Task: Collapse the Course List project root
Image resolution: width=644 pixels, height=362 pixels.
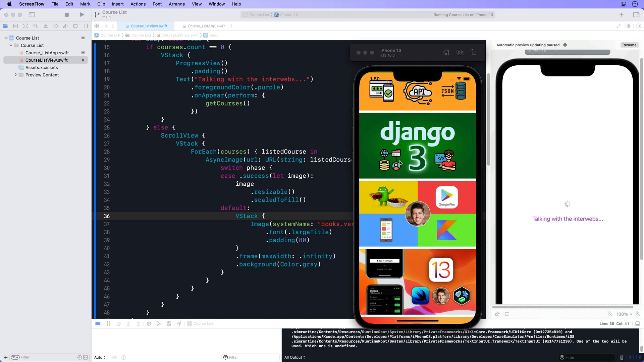Action: tap(6, 38)
